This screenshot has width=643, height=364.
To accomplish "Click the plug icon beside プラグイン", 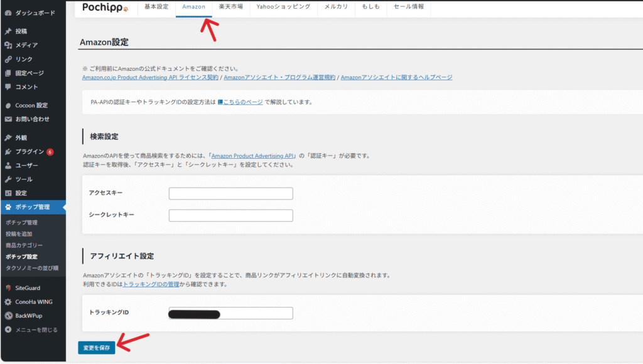I will tap(8, 152).
